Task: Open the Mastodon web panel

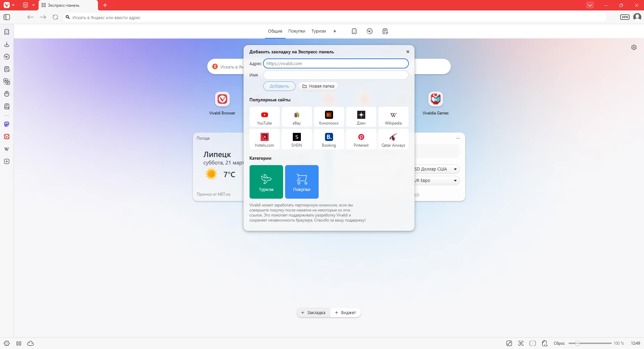Action: 7,124
